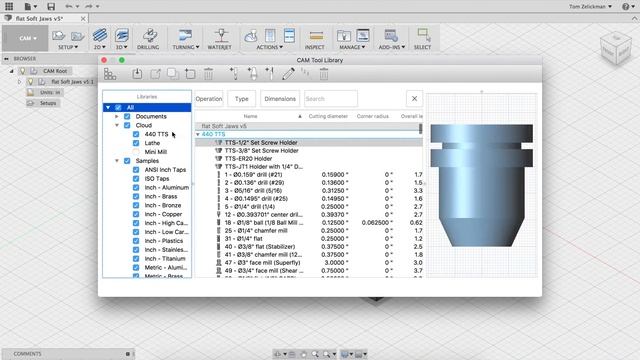Open Tom Zelickman account dropdown

click(590, 7)
